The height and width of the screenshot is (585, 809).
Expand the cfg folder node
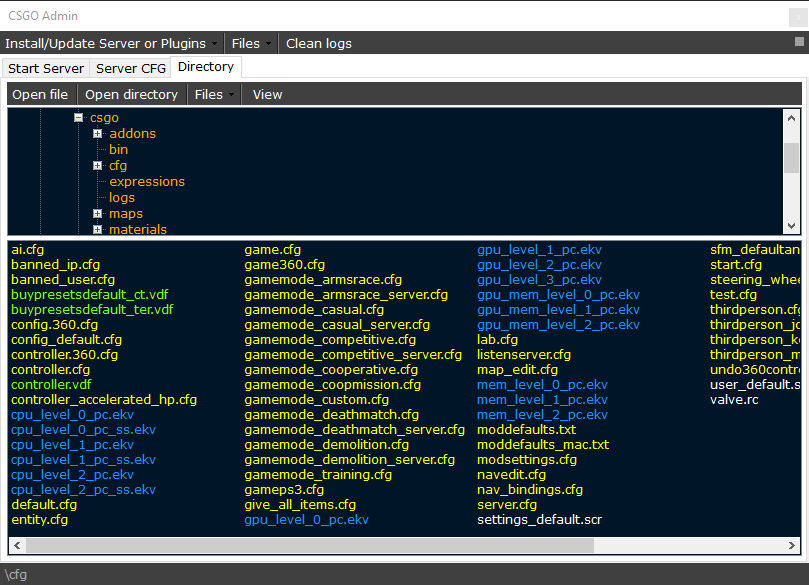(98, 166)
